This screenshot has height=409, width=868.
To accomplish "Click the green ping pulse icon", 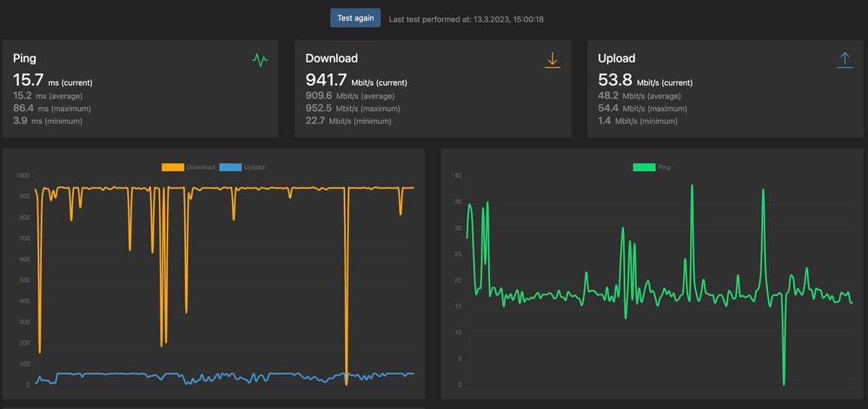I will [260, 60].
